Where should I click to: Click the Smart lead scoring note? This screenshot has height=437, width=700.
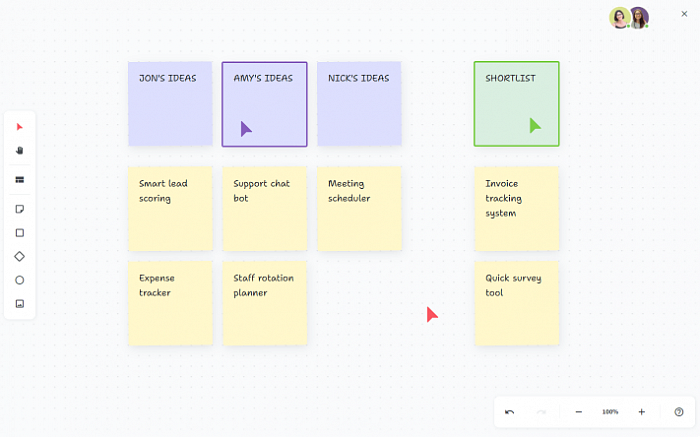(x=170, y=208)
